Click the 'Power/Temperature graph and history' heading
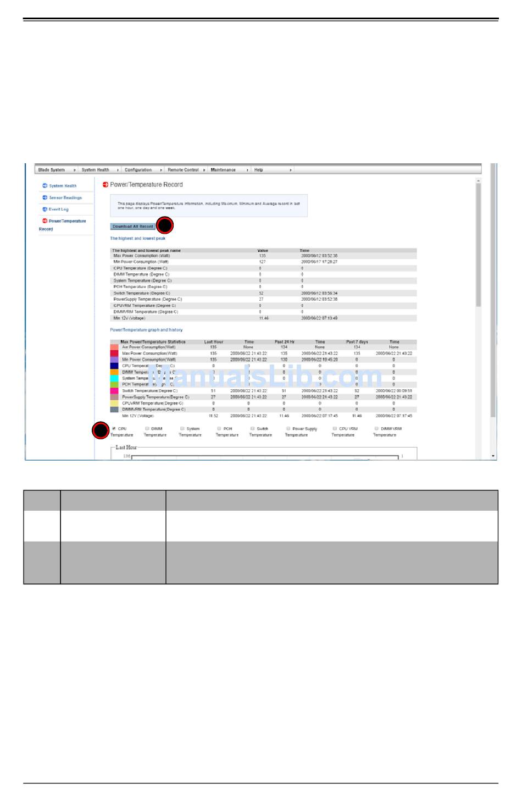 pyautogui.click(x=146, y=330)
